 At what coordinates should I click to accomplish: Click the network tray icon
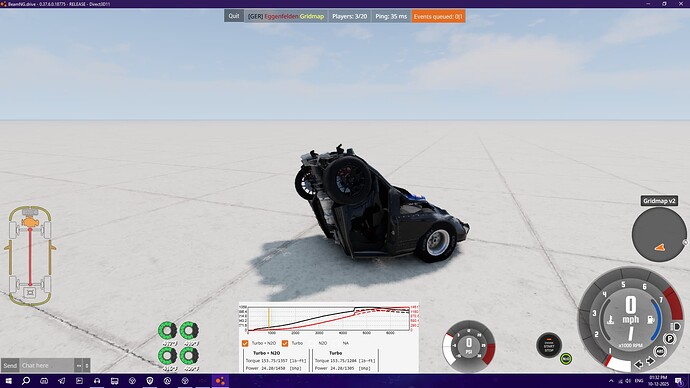click(620, 381)
